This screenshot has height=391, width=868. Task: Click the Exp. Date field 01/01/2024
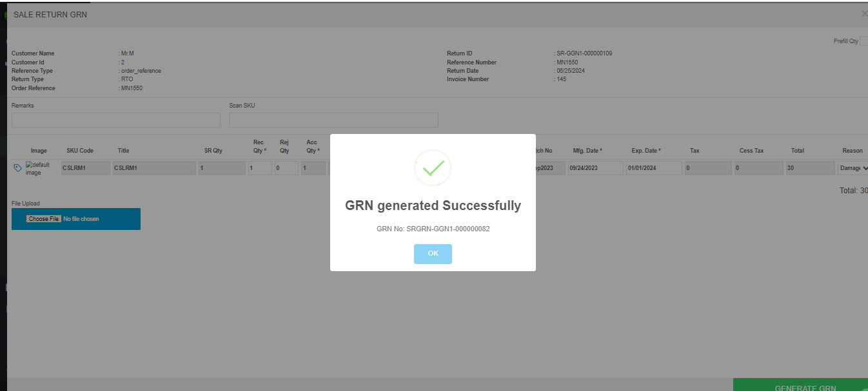(x=653, y=168)
